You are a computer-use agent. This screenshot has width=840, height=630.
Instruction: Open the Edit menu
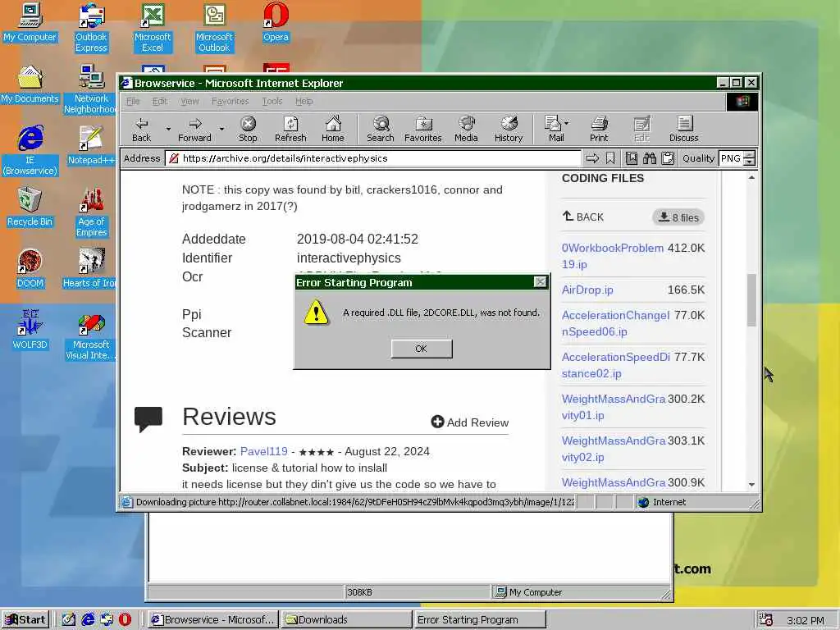click(160, 101)
